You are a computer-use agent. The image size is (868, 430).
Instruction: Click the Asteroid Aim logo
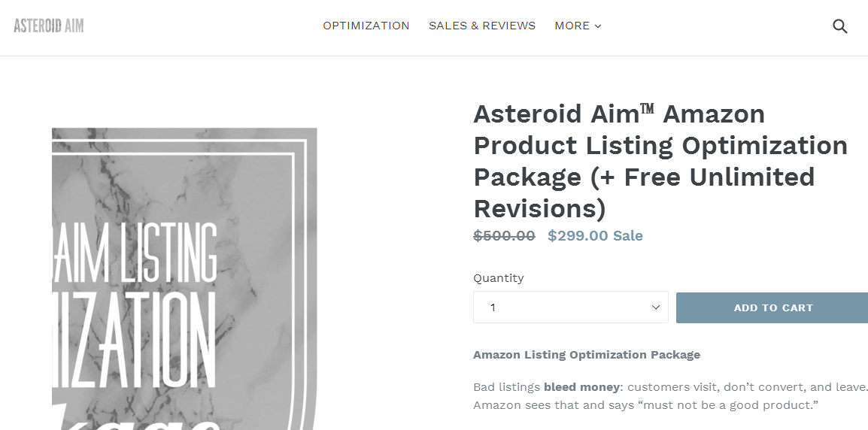coord(49,26)
